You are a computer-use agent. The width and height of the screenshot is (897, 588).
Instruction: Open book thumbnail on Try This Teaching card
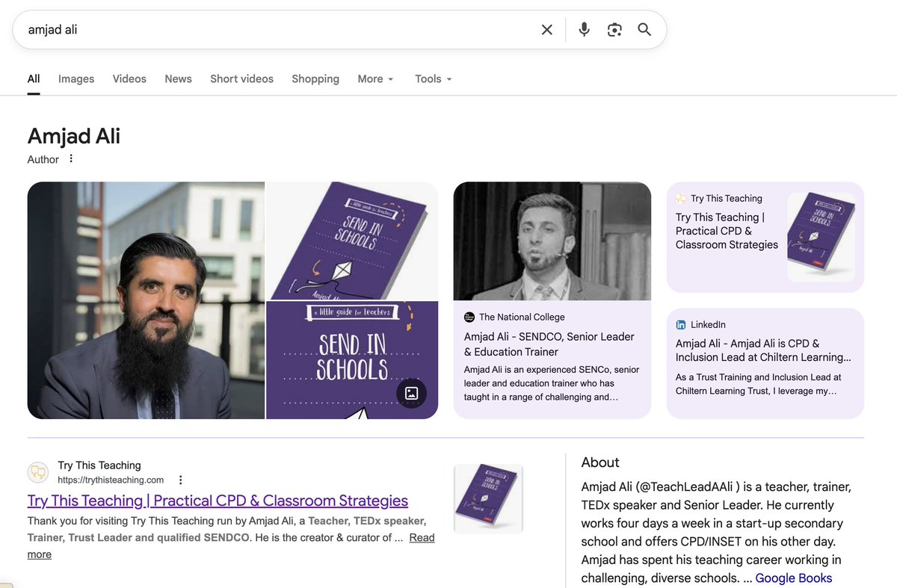[821, 237]
